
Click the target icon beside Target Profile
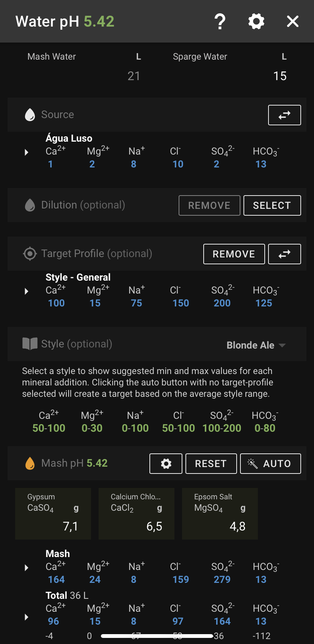pyautogui.click(x=30, y=254)
